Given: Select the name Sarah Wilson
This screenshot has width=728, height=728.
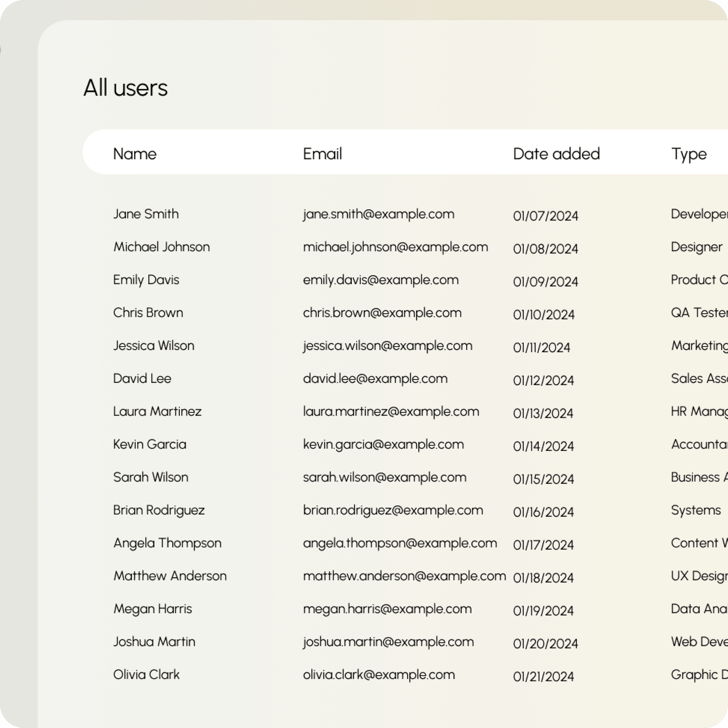Looking at the screenshot, I should tap(151, 477).
